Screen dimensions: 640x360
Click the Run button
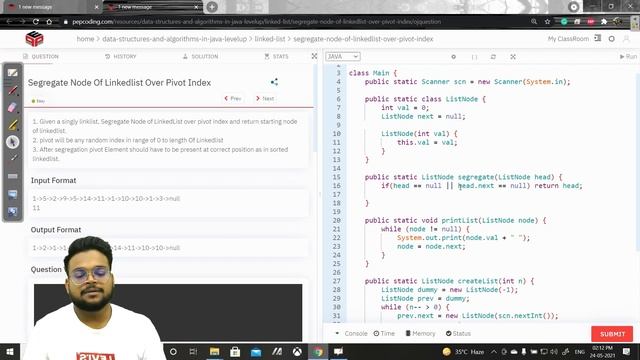tap(629, 56)
